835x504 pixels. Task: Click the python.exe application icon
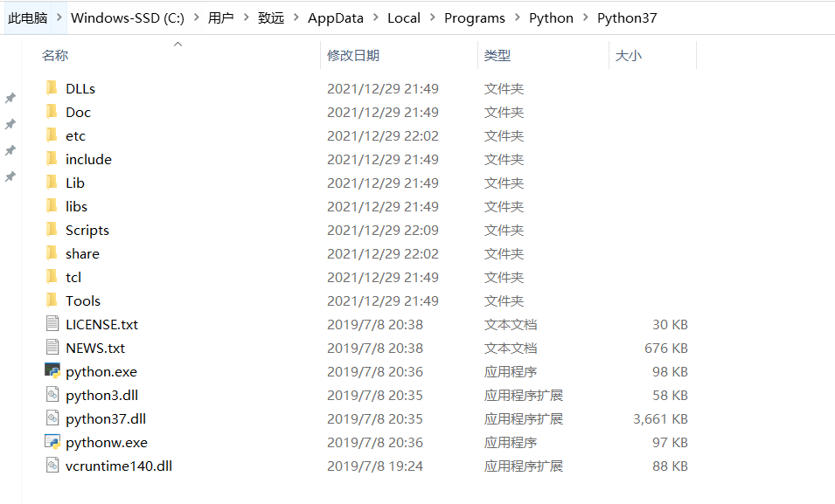tap(52, 370)
